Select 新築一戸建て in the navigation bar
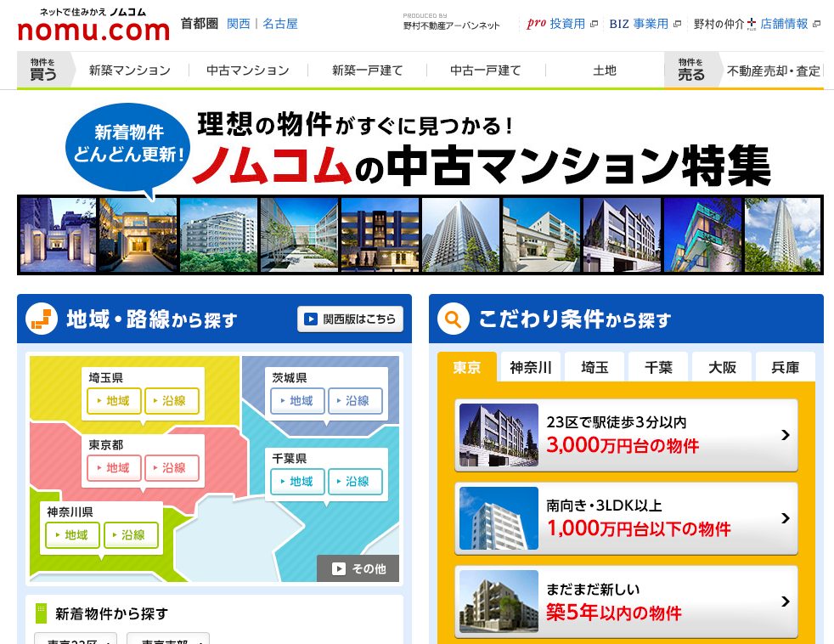This screenshot has width=834, height=644. point(367,71)
